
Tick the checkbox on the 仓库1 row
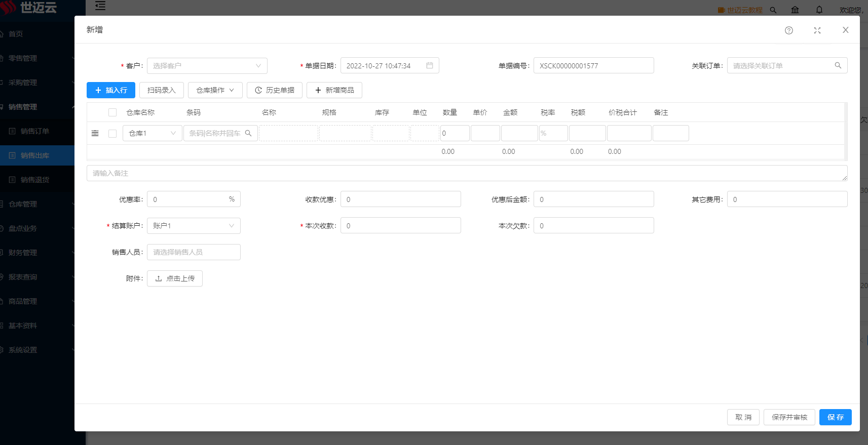pyautogui.click(x=112, y=133)
